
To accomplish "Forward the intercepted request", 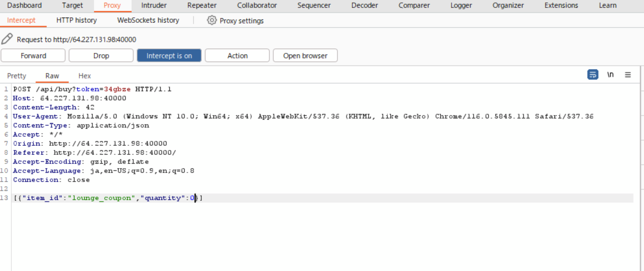I will [33, 56].
